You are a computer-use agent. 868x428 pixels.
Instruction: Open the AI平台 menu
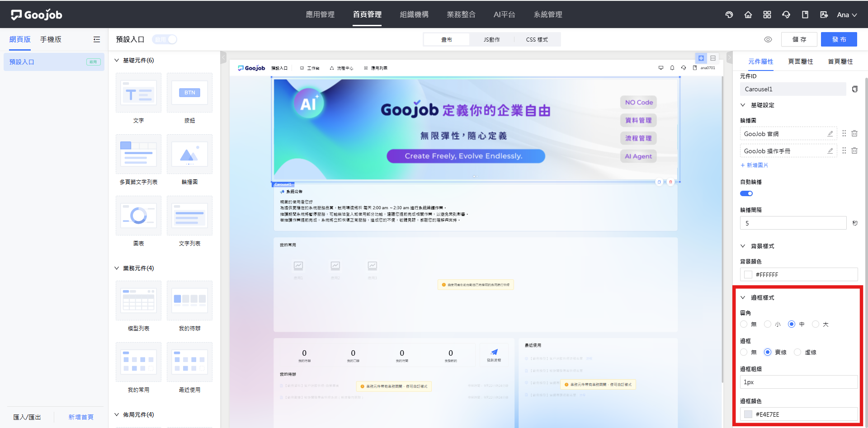coord(505,14)
